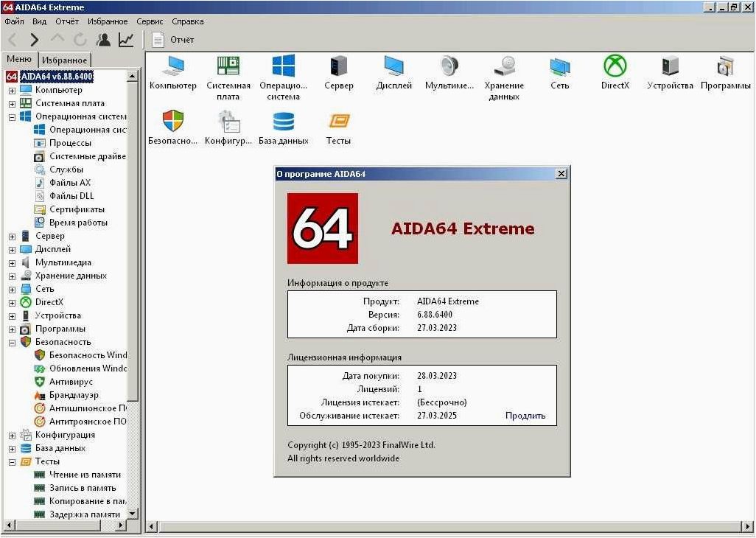This screenshot has height=538, width=756.
Task: Click the graph chart toolbar icon
Action: [x=126, y=40]
